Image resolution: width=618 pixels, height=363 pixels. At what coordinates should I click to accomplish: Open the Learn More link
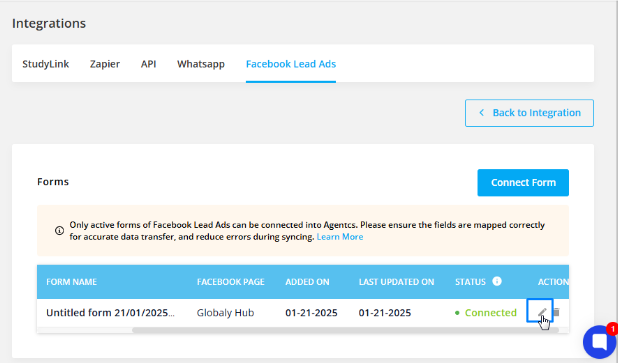[340, 236]
